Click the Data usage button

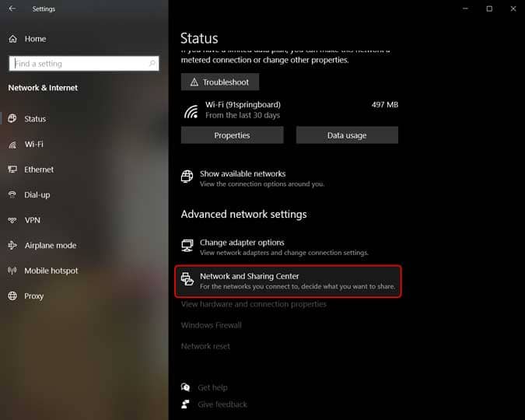click(x=347, y=135)
